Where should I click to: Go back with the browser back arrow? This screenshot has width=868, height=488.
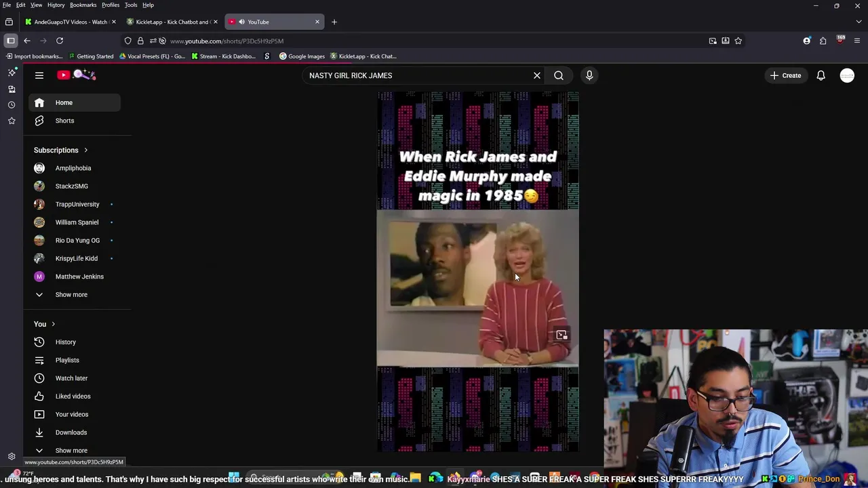[x=27, y=41]
